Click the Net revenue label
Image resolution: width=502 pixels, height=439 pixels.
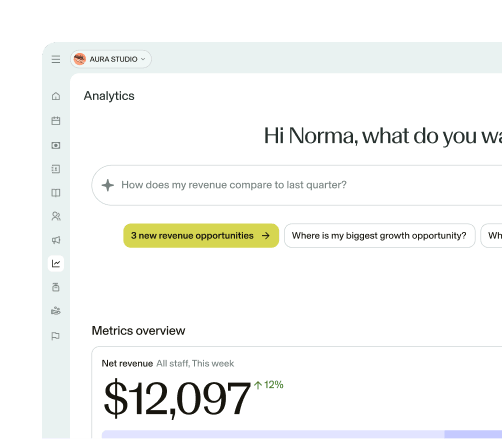pos(127,363)
